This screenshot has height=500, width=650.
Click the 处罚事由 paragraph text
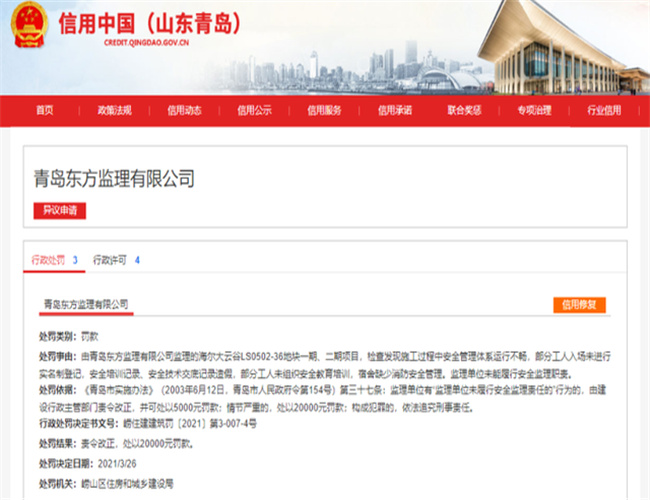[x=325, y=365]
